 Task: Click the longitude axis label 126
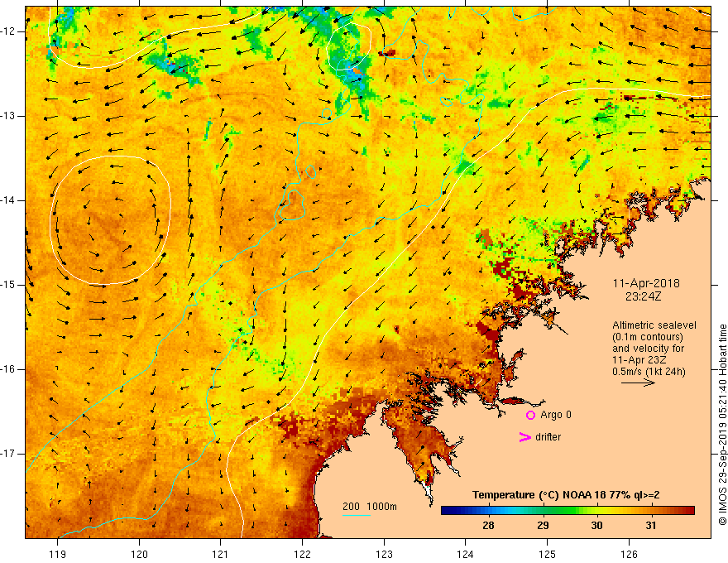tap(629, 554)
